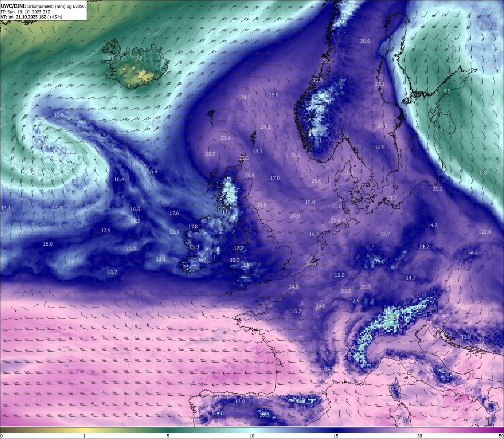Click the 14.7 value label
The width and height of the screenshot is (504, 439).
(x=411, y=278)
